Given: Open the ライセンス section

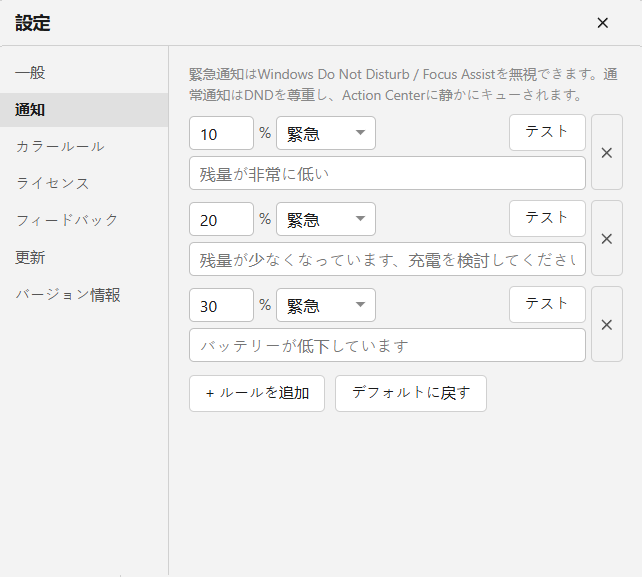Looking at the screenshot, I should [84, 183].
